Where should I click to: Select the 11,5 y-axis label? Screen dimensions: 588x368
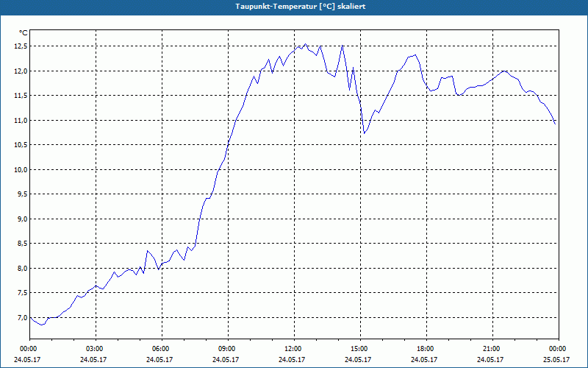click(x=21, y=96)
